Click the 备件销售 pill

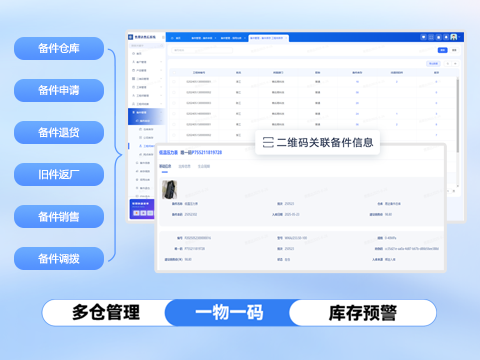pyautogui.click(x=59, y=216)
